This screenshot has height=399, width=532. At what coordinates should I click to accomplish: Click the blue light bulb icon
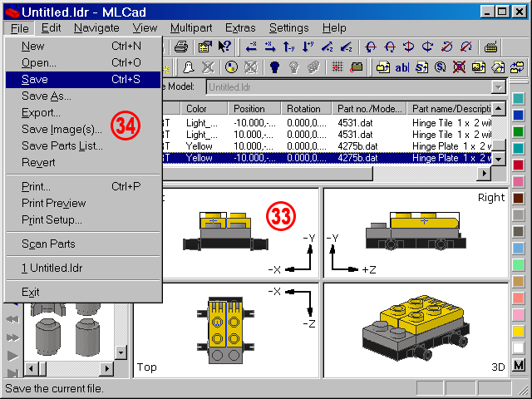tap(275, 66)
